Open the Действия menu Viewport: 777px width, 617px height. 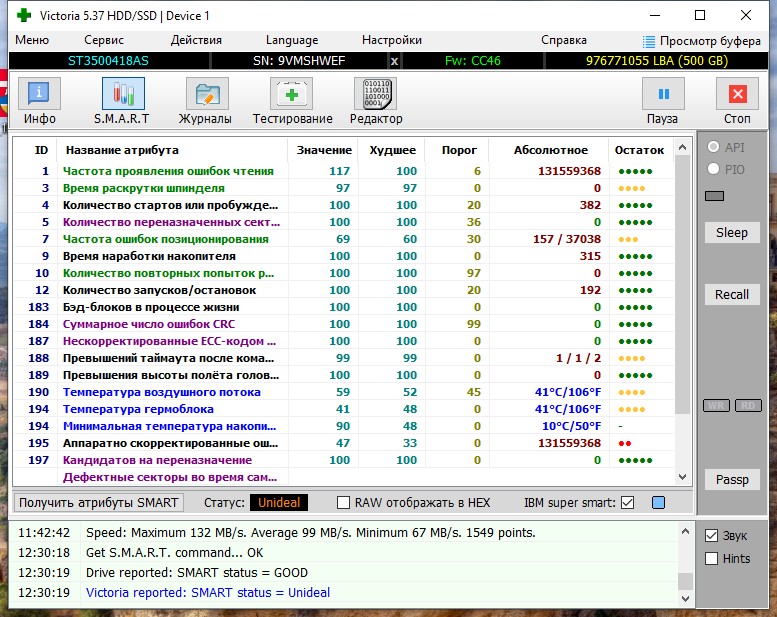tap(196, 40)
